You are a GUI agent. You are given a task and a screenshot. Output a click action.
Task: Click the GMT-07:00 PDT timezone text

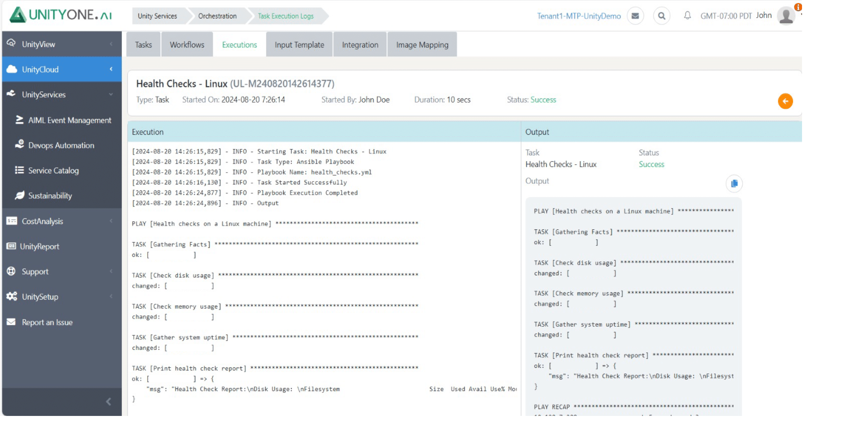(726, 16)
